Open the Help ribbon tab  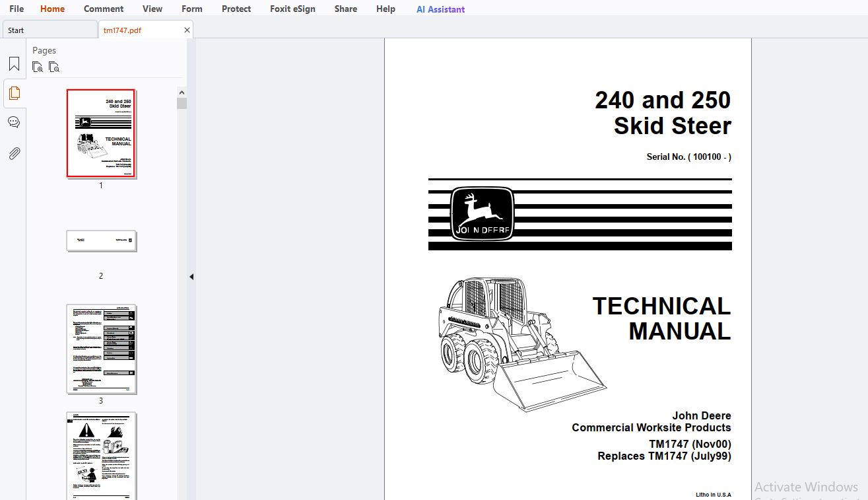pos(385,9)
